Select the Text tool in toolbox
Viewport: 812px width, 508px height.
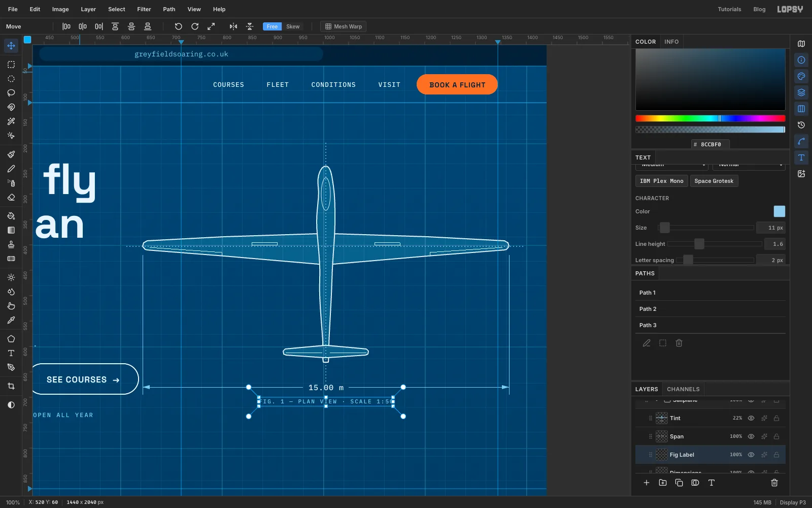(x=11, y=353)
